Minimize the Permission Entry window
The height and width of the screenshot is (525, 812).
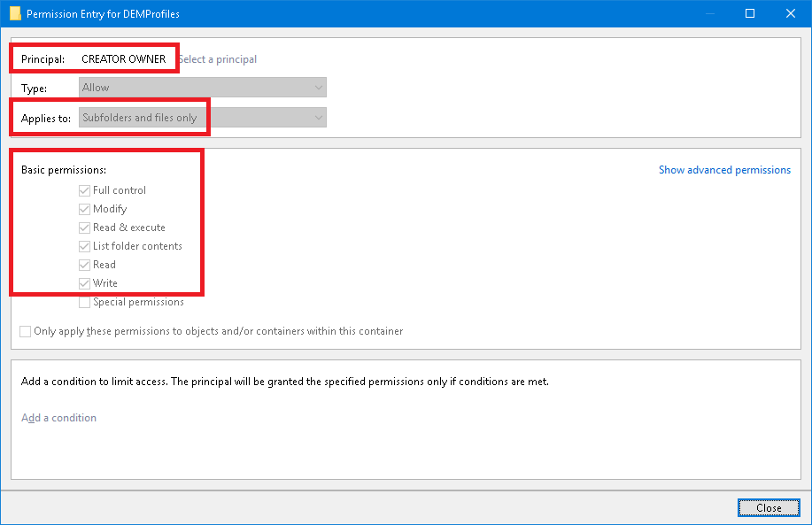709,13
